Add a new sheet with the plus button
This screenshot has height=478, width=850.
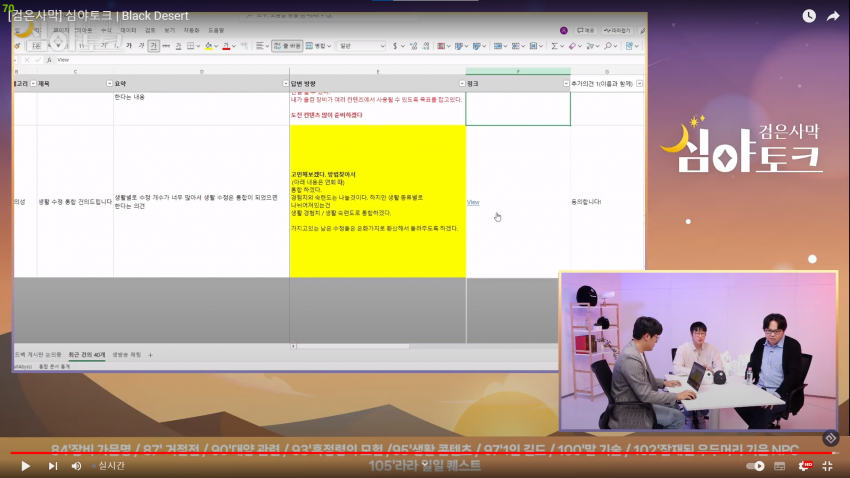click(150, 355)
